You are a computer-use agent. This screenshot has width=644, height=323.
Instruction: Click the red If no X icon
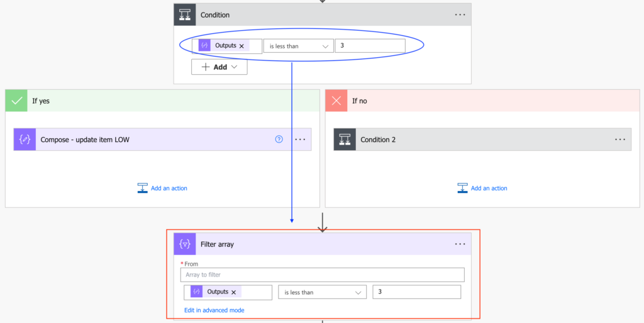(x=336, y=101)
